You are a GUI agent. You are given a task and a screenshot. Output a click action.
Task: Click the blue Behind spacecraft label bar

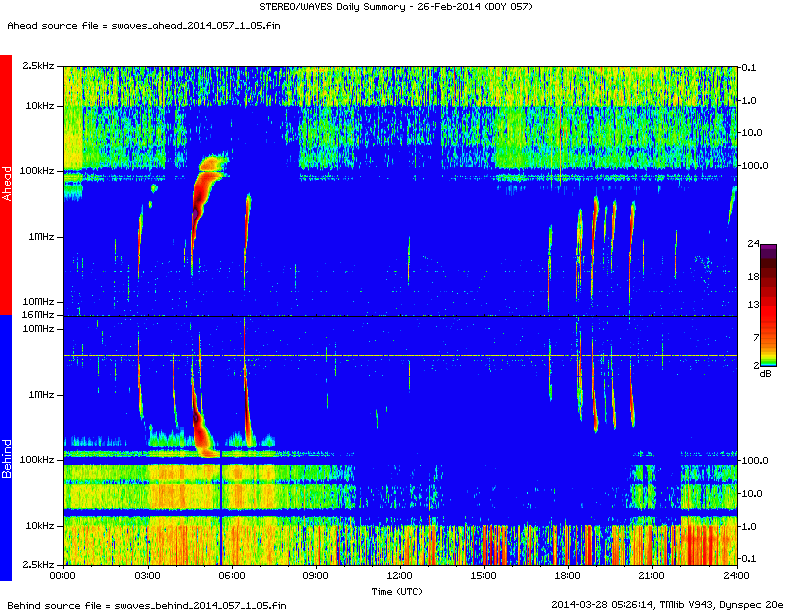[6, 448]
